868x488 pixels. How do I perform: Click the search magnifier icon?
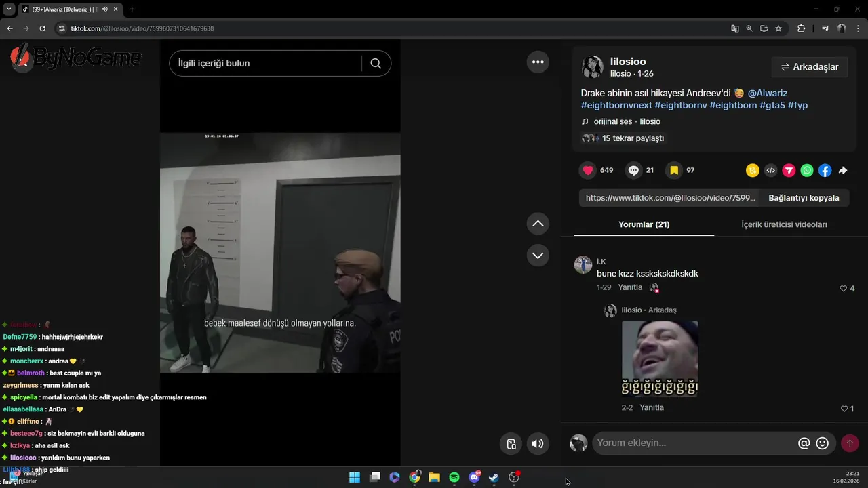pos(376,63)
